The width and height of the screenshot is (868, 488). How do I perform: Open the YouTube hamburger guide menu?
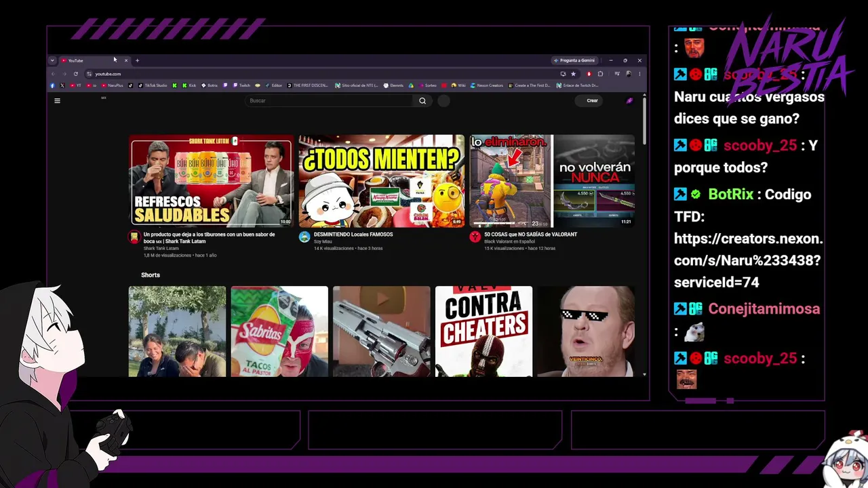[57, 101]
